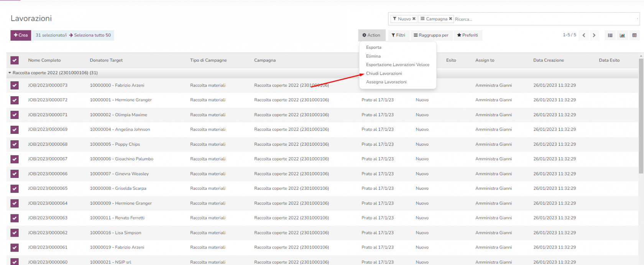Uncheck row JOB/2023/0000073 checkbox
The width and height of the screenshot is (644, 265).
(15, 86)
